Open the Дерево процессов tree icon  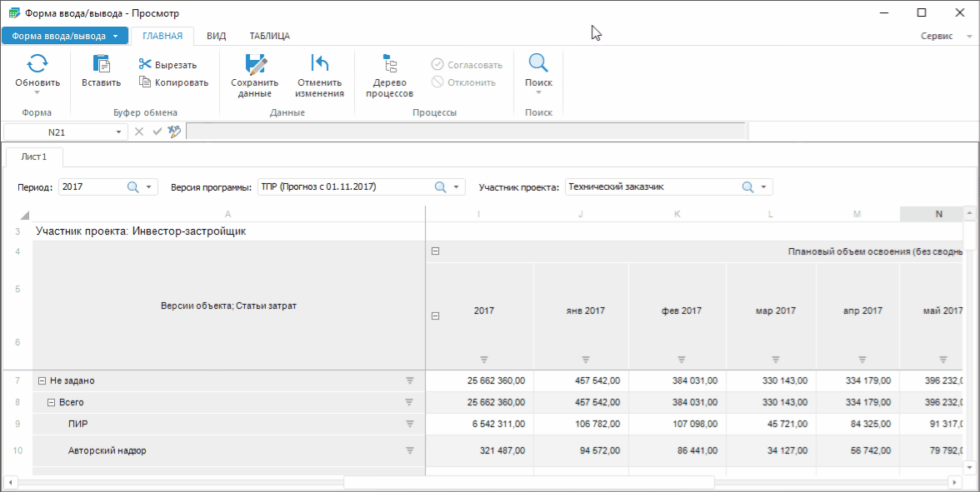pyautogui.click(x=389, y=64)
